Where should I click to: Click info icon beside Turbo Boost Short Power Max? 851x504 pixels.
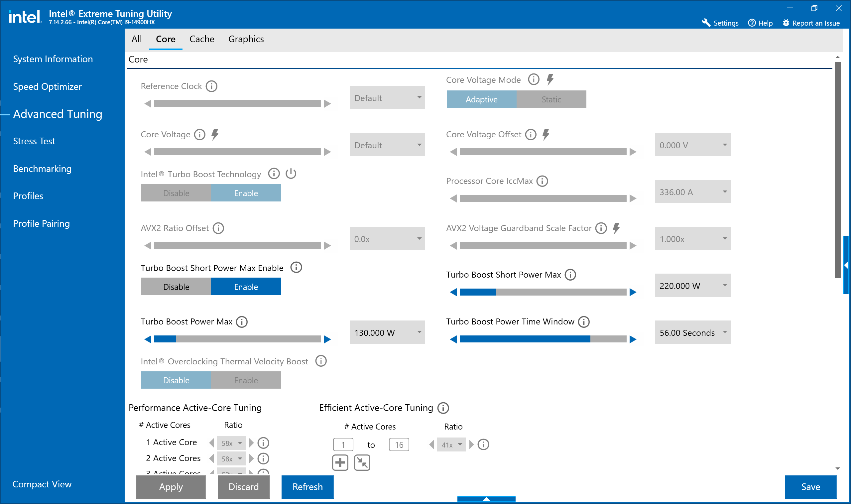(x=570, y=275)
